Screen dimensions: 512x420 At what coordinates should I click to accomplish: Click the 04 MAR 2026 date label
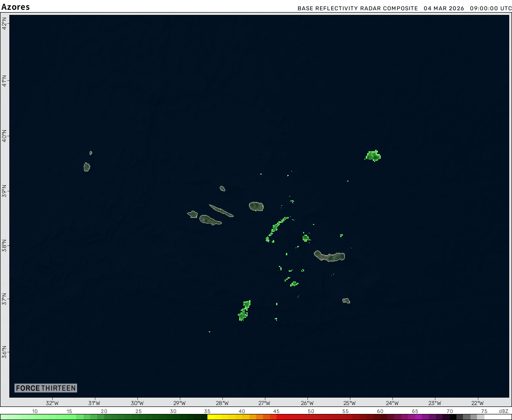pos(444,8)
